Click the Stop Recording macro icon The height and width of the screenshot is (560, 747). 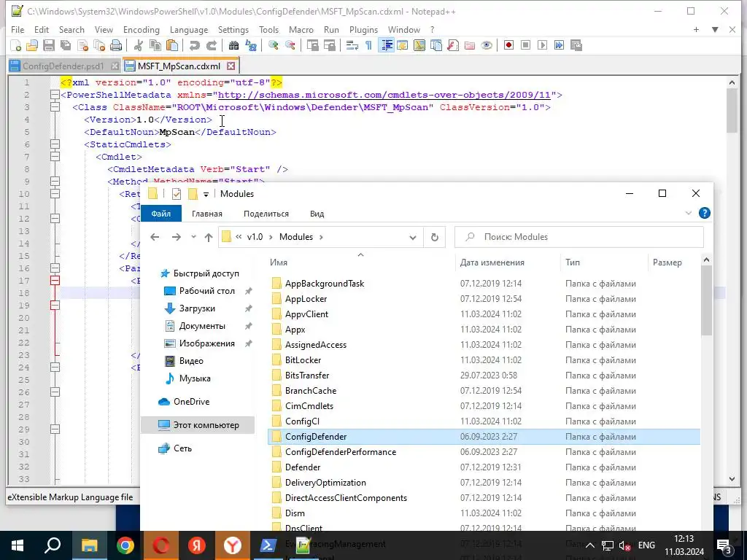click(x=525, y=45)
